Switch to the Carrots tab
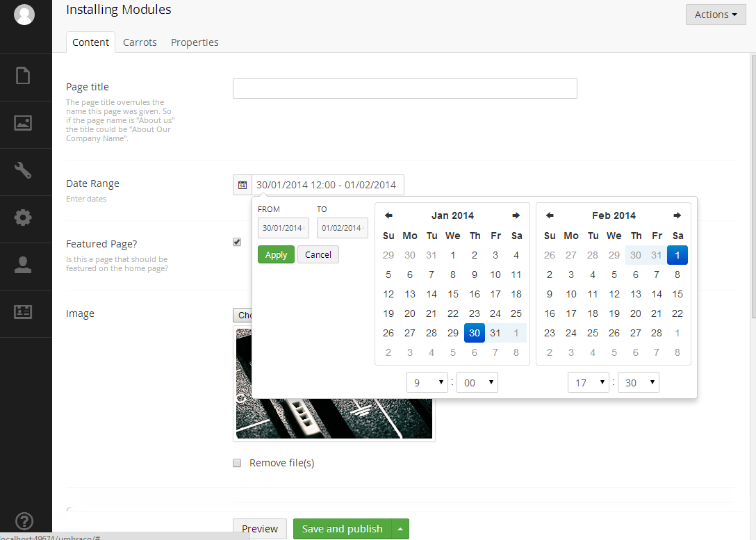This screenshot has height=540, width=756. tap(140, 42)
